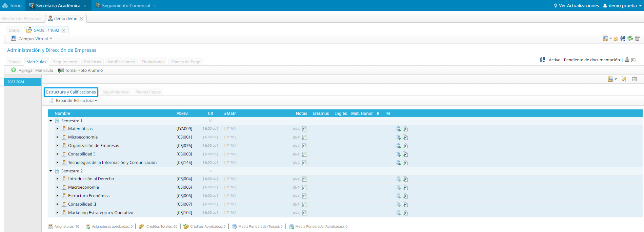Screen dimensions: 644x232
Task: Click the notifications bell icon beside (0)
Action: point(627,60)
